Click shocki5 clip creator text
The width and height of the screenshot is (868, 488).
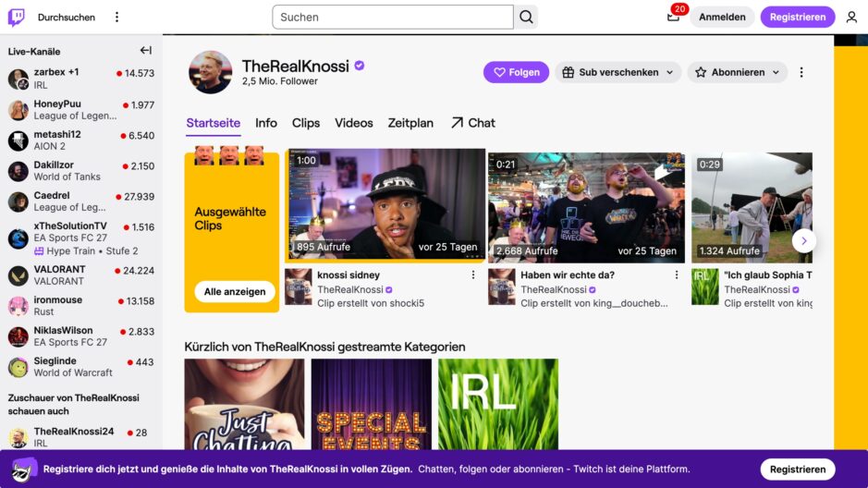coord(371,303)
